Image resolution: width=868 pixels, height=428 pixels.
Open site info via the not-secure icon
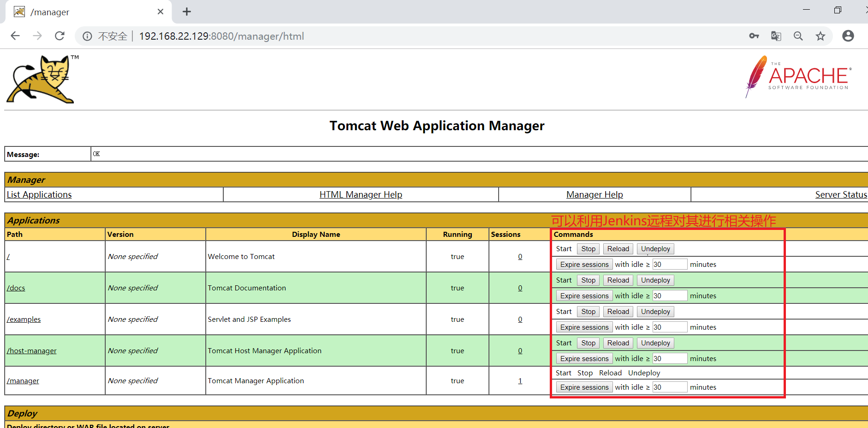coord(87,36)
